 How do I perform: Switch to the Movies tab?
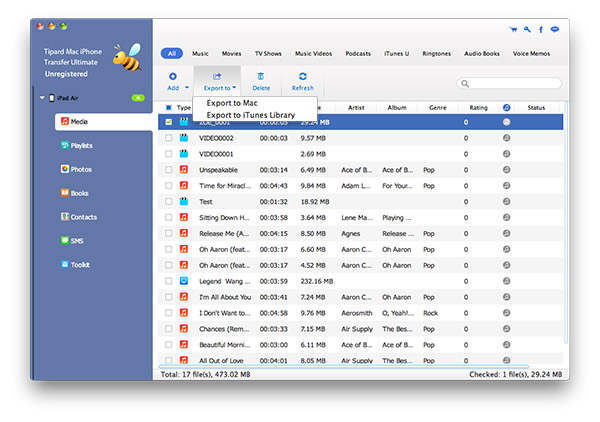232,54
